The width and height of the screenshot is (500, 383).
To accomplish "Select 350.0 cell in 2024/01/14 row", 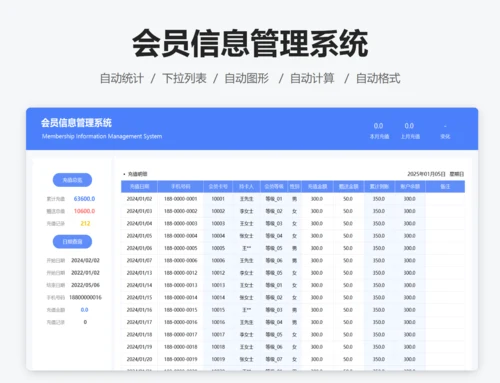I will (379, 285).
